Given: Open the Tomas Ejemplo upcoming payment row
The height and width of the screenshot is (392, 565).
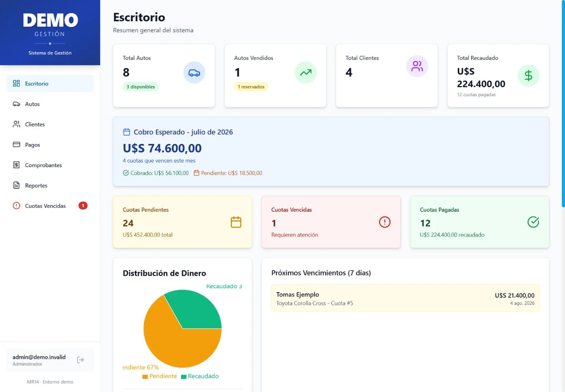Looking at the screenshot, I should click(405, 299).
